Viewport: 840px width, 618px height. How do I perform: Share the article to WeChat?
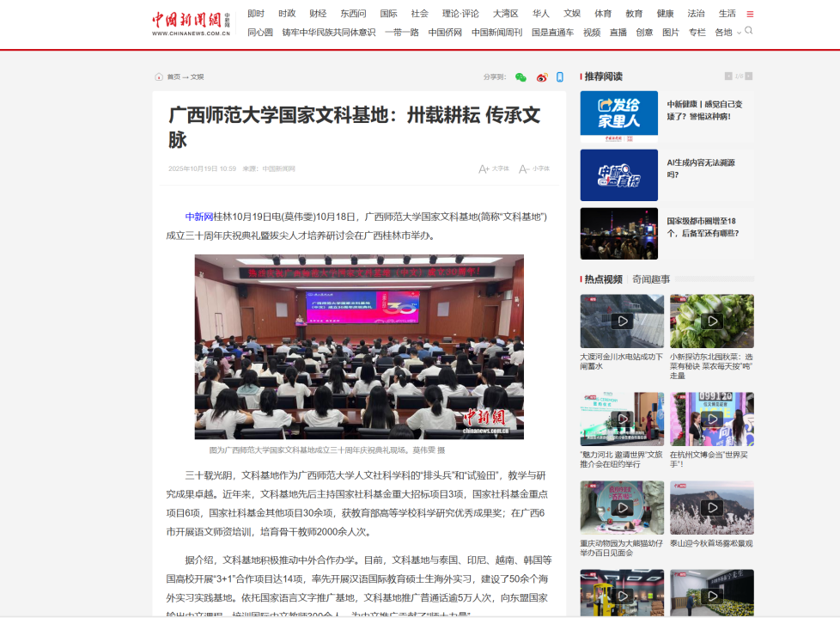click(x=520, y=77)
